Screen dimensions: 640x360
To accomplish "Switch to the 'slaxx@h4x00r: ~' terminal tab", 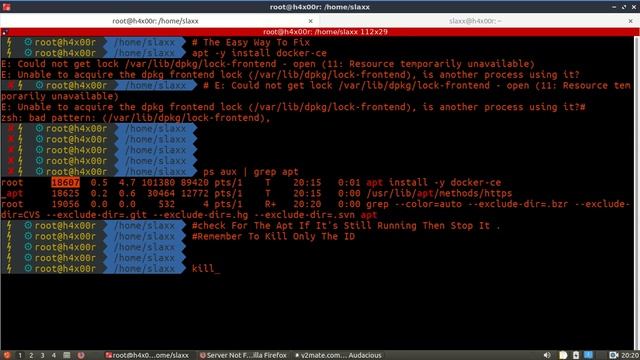I will (x=476, y=21).
